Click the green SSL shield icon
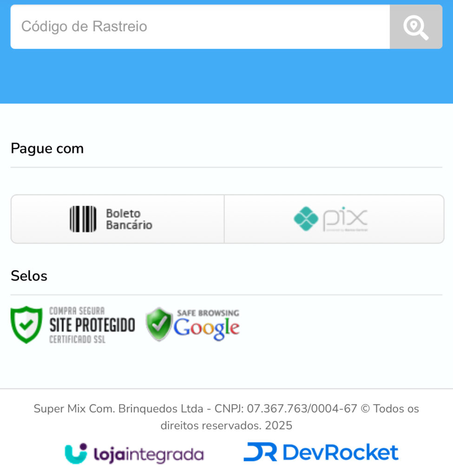The width and height of the screenshot is (453, 476). [x=26, y=325]
